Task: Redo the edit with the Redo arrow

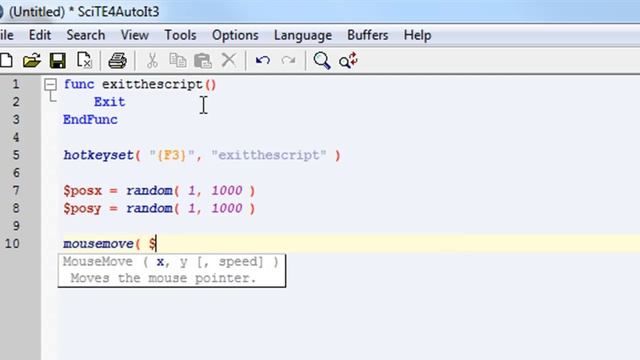Action: (288, 61)
